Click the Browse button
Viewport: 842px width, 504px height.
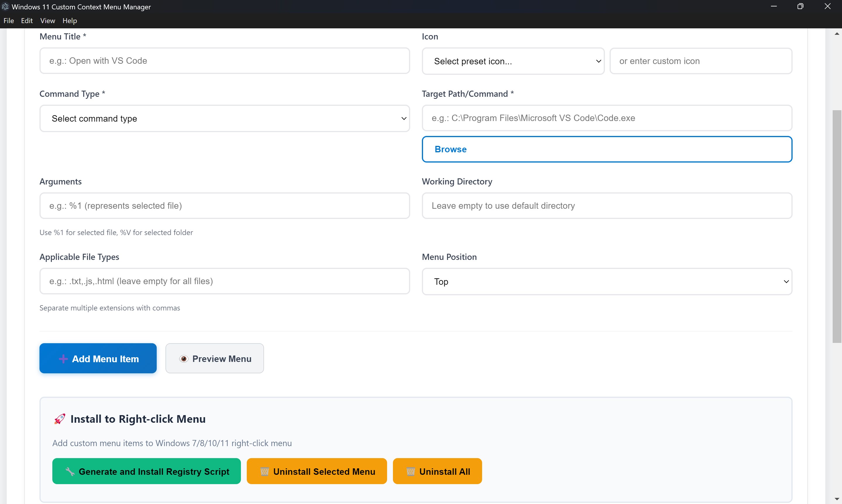pos(607,149)
